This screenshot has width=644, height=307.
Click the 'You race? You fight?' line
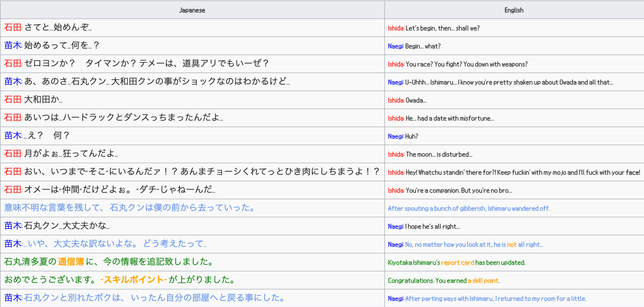click(466, 64)
